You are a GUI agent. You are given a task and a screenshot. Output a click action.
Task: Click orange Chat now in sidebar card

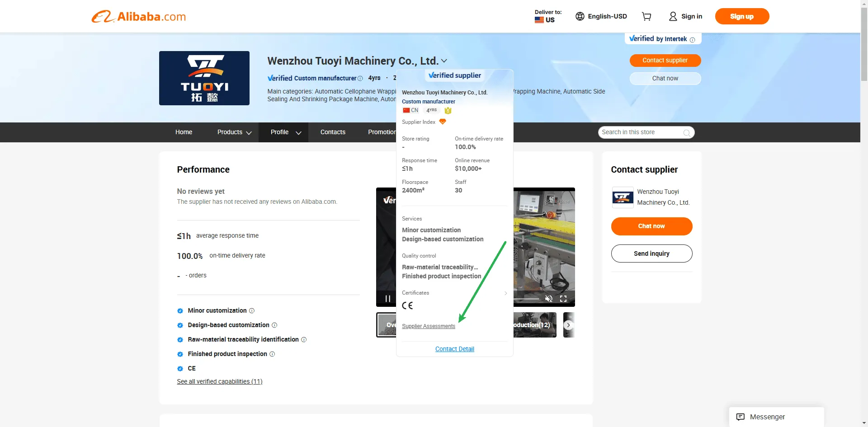pos(651,226)
